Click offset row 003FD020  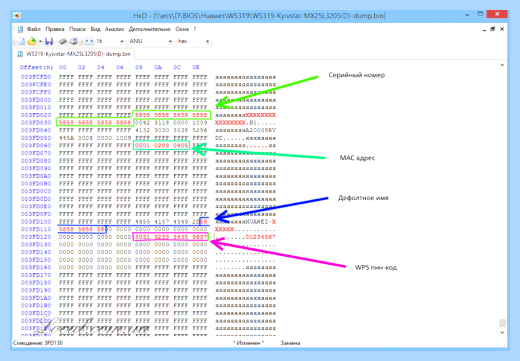click(x=36, y=115)
